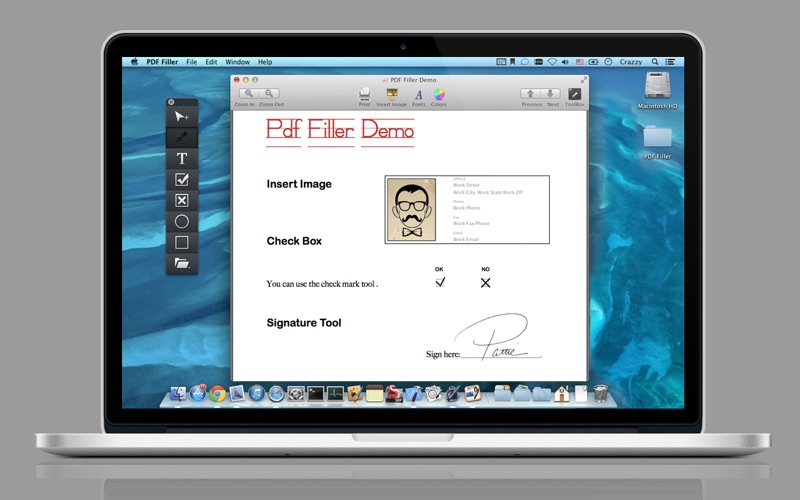
Task: Open Spotlight search in the menu bar
Action: [x=655, y=62]
